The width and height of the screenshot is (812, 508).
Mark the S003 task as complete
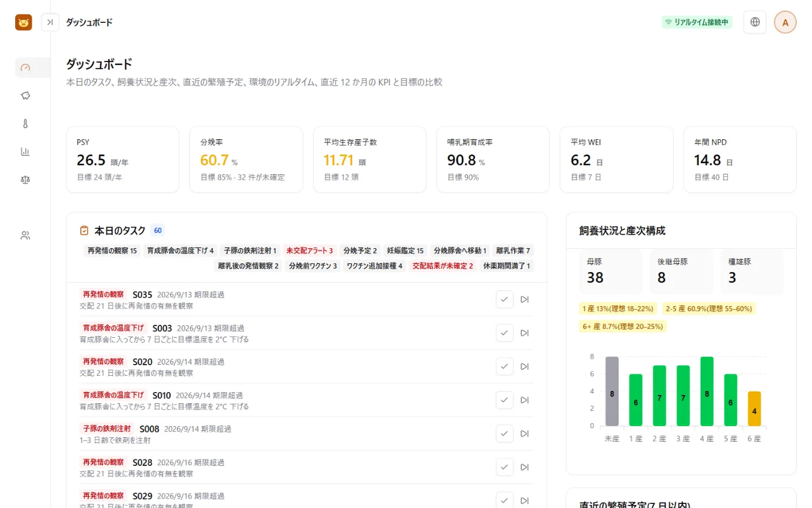(x=504, y=333)
